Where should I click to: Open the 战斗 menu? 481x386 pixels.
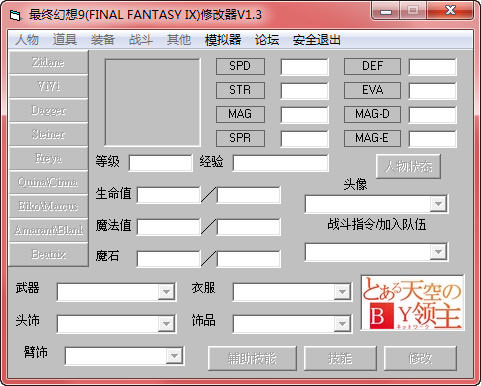(x=141, y=40)
